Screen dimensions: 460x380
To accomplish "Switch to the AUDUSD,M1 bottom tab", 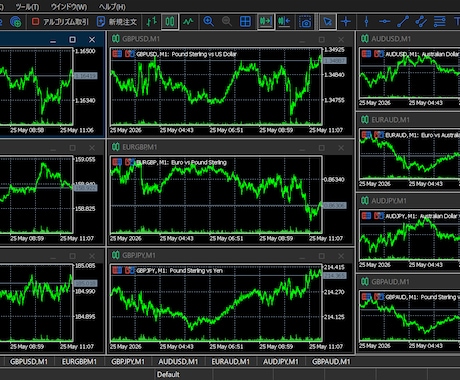I will pyautogui.click(x=178, y=362).
